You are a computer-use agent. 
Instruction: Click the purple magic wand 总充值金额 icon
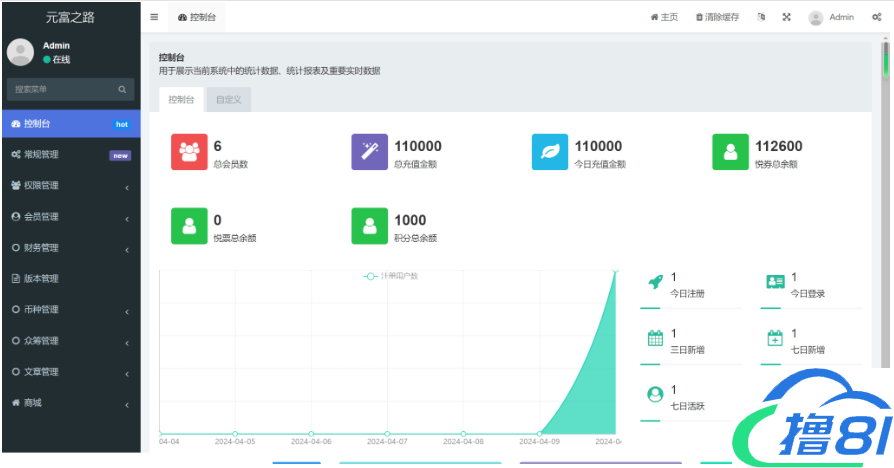point(369,152)
